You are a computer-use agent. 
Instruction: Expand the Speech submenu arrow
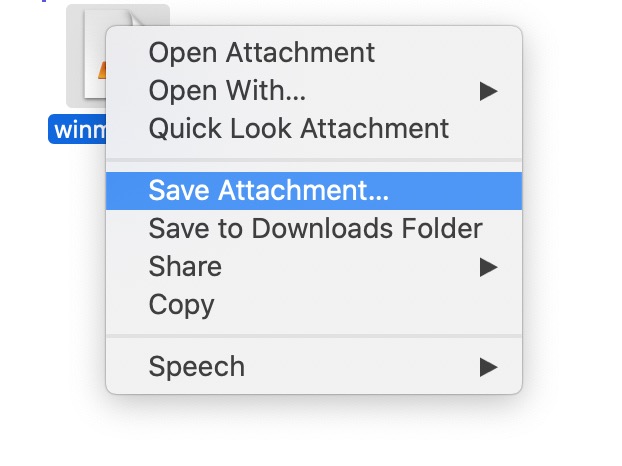point(488,366)
